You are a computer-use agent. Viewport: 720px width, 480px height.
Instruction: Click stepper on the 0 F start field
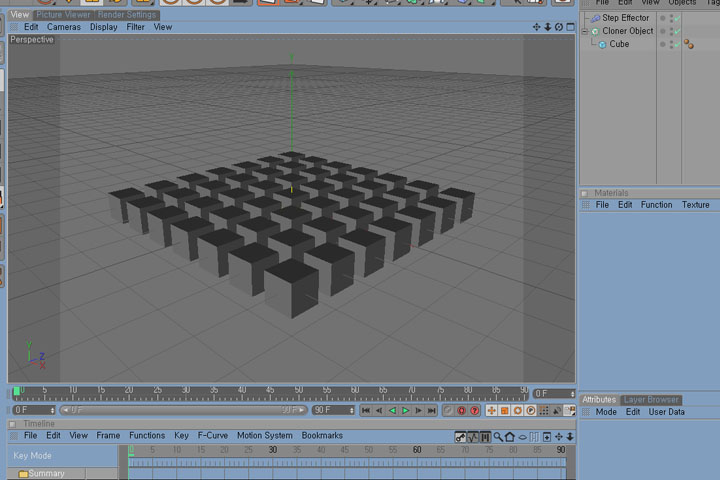52,410
